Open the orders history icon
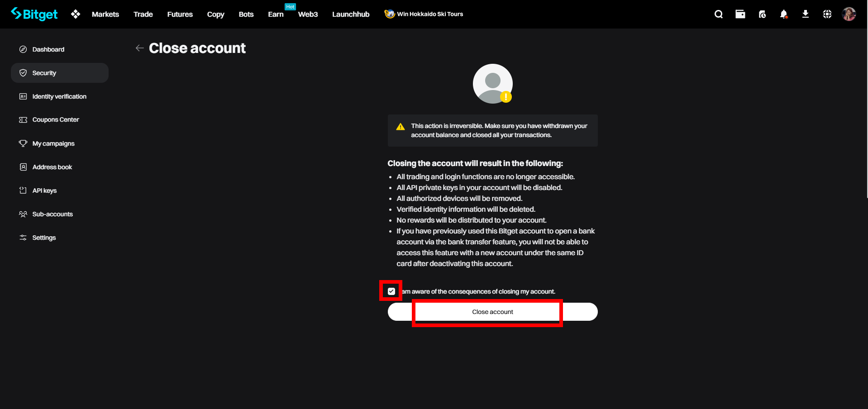 click(762, 14)
